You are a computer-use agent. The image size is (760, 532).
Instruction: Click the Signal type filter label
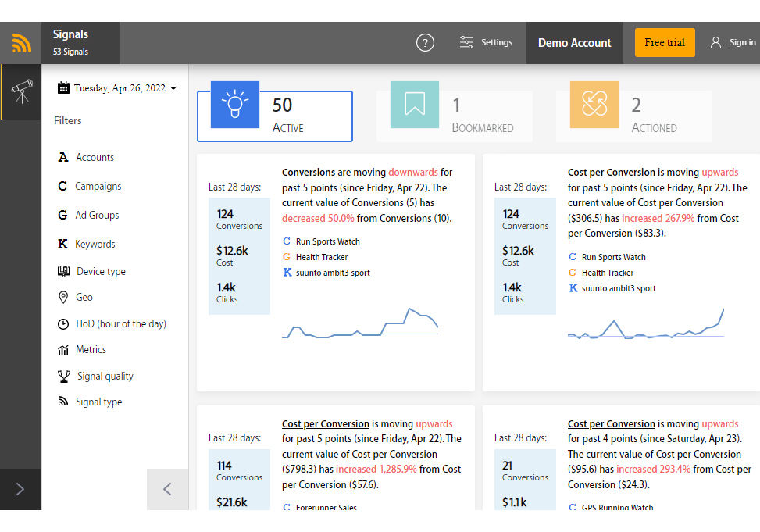tap(99, 402)
